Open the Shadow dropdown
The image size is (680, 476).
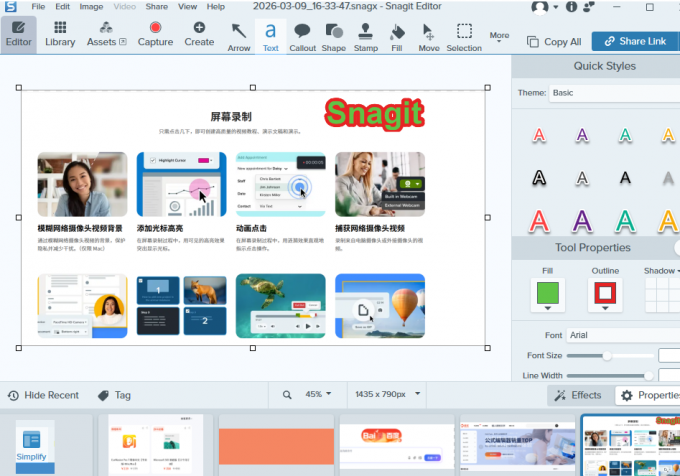[x=662, y=271]
